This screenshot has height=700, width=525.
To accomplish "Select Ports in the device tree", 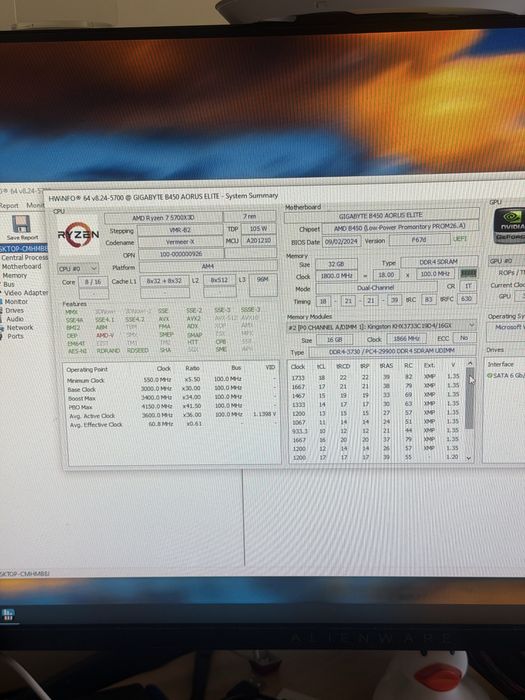I will click(x=15, y=336).
